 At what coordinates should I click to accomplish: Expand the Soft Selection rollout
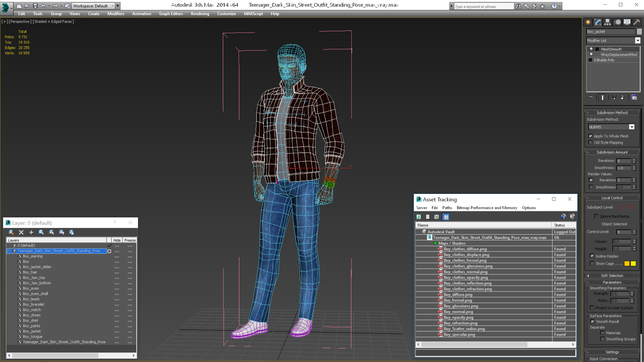point(612,276)
